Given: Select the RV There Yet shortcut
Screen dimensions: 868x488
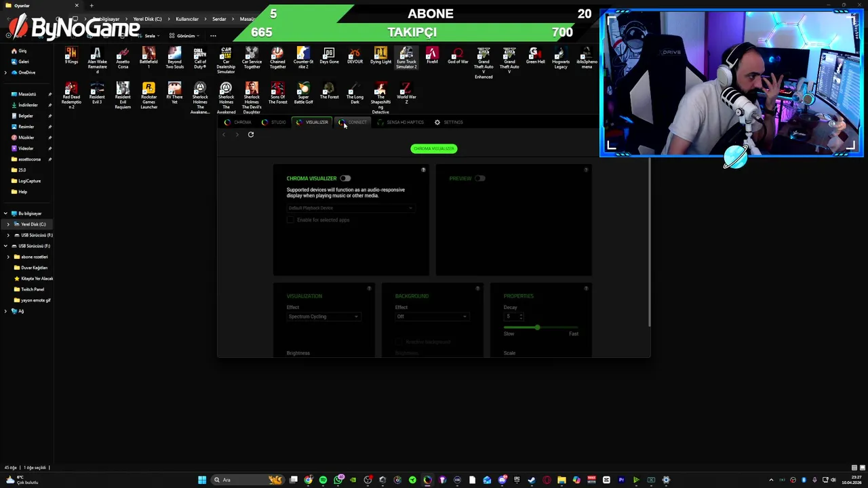Looking at the screenshot, I should tap(174, 94).
